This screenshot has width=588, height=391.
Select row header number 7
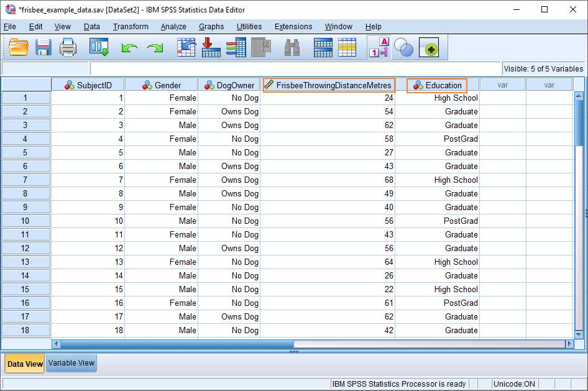pos(25,180)
